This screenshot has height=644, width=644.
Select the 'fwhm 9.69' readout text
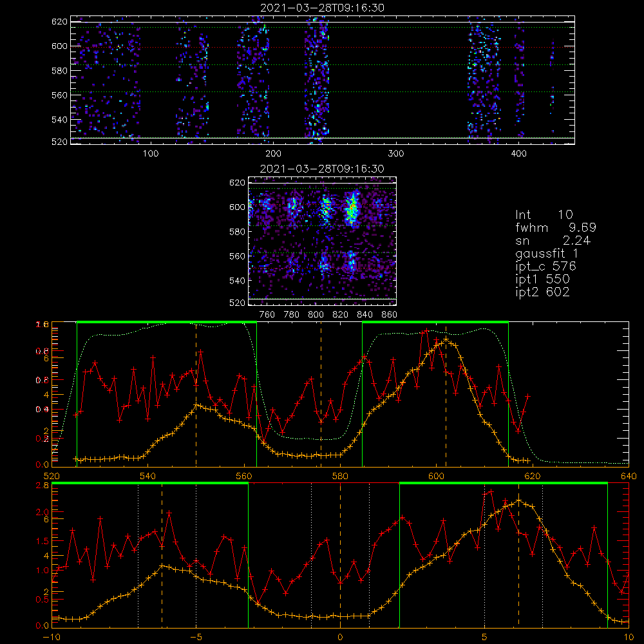(x=556, y=227)
